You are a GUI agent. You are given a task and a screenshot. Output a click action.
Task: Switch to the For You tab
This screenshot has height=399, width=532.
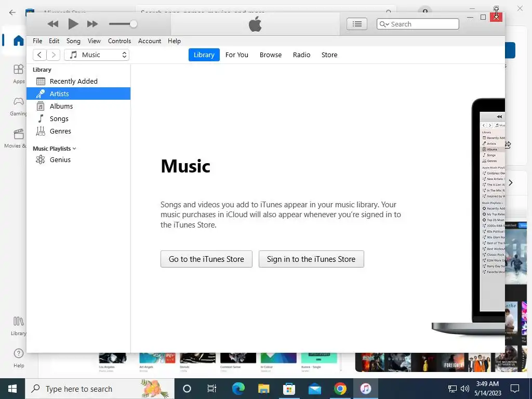[x=237, y=55]
